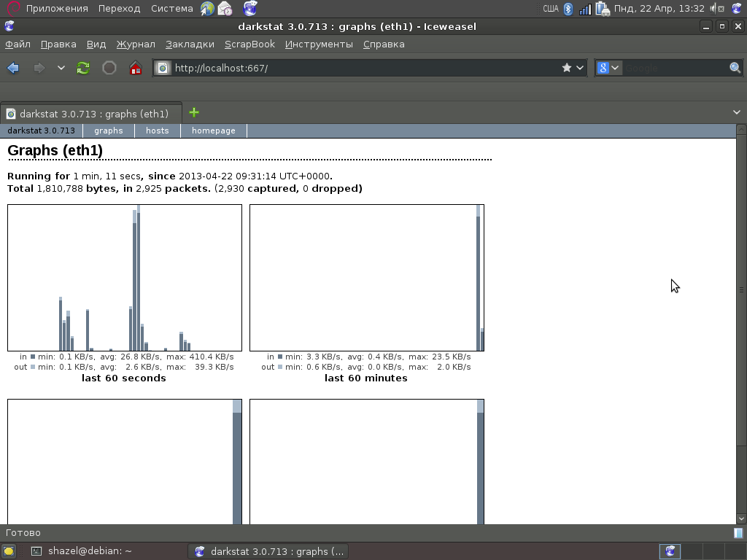Bookmark this page with the star icon
The width and height of the screenshot is (747, 560).
[x=567, y=68]
